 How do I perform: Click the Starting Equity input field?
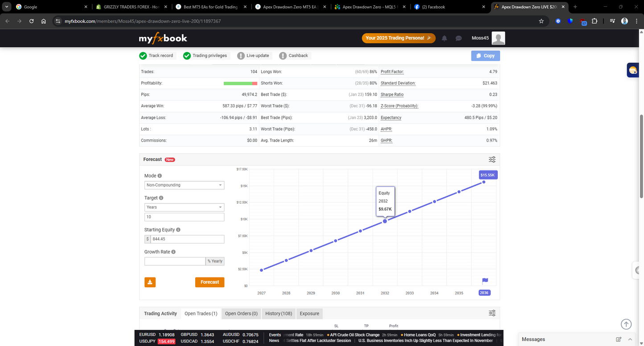click(187, 239)
